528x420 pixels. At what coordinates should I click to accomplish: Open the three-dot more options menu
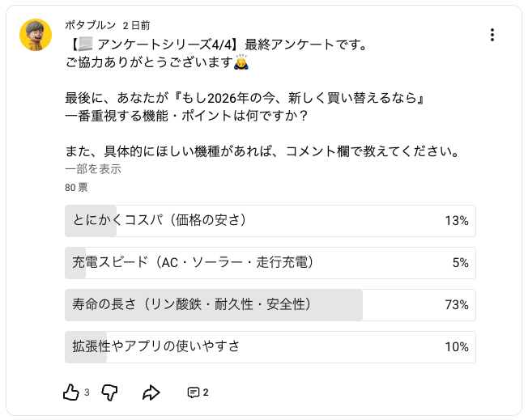[492, 35]
